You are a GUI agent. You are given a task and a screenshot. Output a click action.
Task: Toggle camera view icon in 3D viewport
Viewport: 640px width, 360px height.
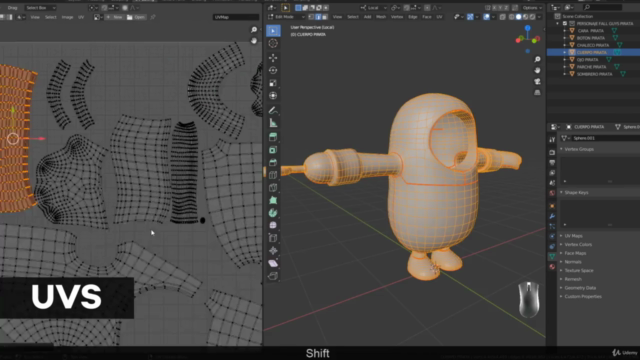point(537,82)
